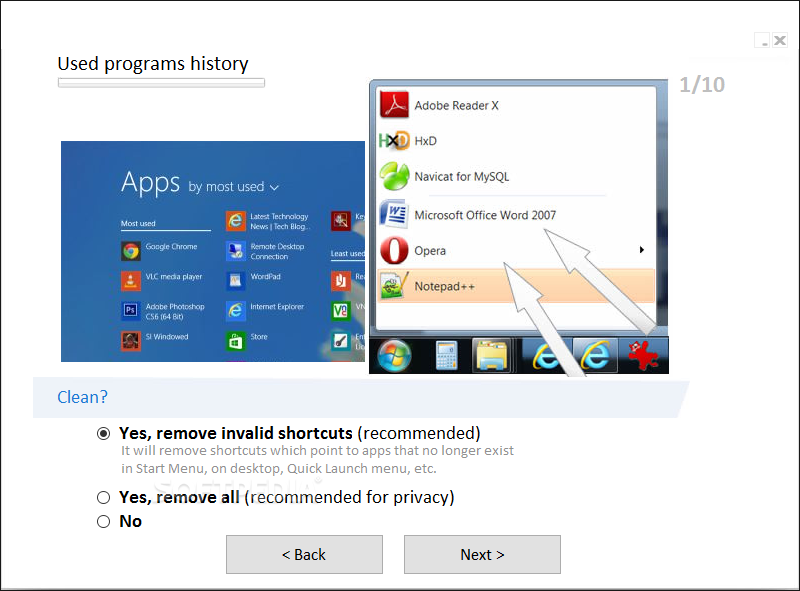Click the 'Clean?' section label
This screenshot has height=591, width=800.
(x=82, y=397)
